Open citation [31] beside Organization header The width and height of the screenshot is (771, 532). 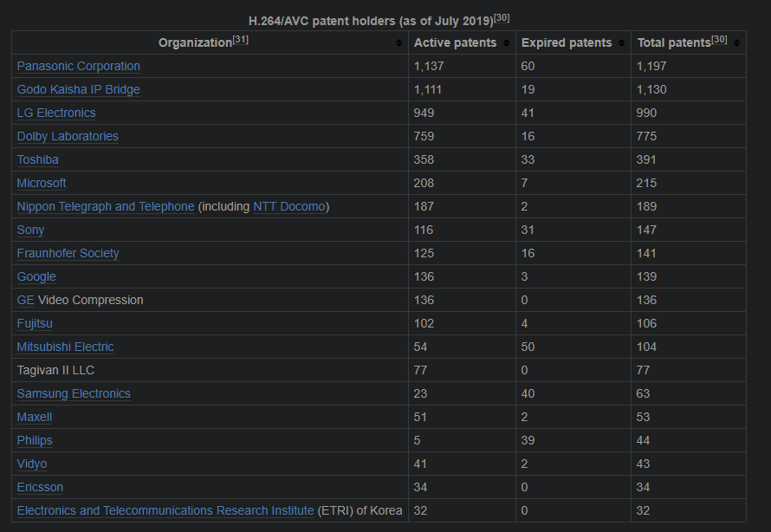coord(241,40)
